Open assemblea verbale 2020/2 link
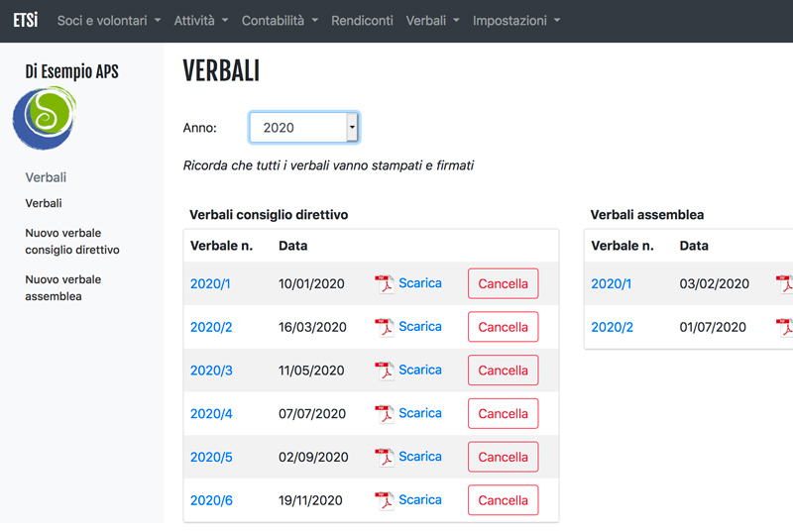 (612, 327)
